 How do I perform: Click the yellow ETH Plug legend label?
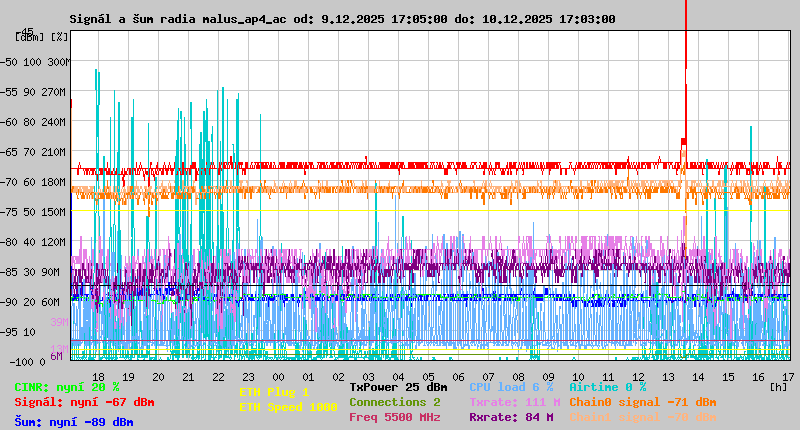pyautogui.click(x=275, y=392)
